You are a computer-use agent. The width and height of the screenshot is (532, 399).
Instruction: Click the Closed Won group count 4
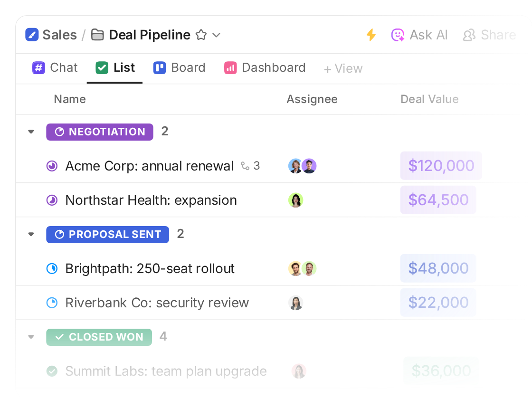click(163, 336)
